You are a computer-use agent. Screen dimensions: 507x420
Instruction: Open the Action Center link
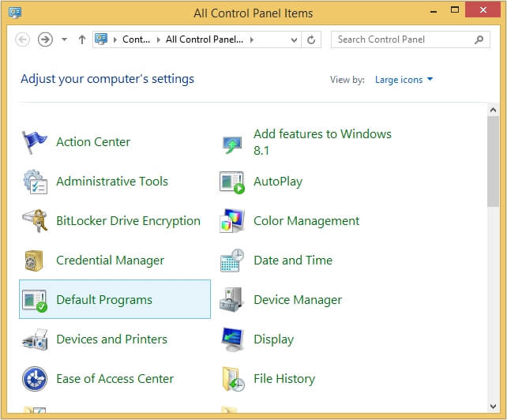(x=93, y=142)
